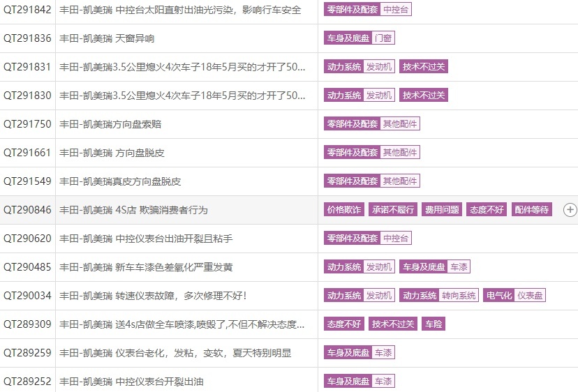578x392 pixels.
Task: Click the 配件等待 tag
Action: click(531, 210)
